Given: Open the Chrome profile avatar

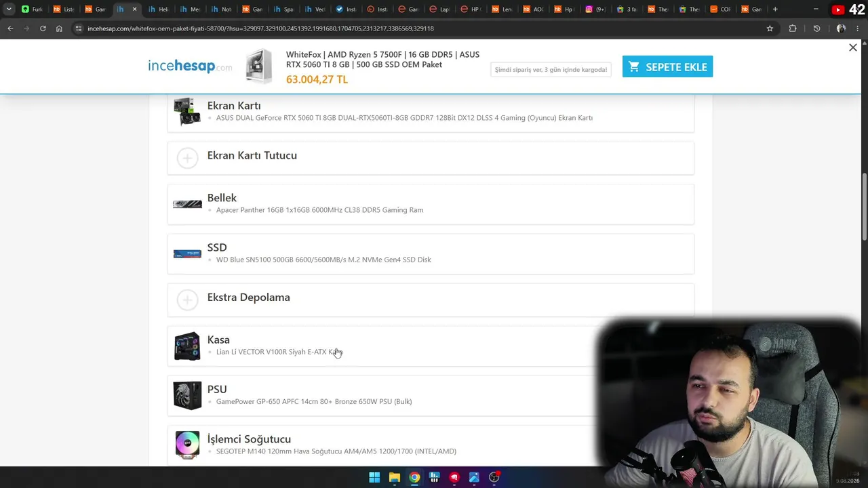Looking at the screenshot, I should [x=841, y=28].
